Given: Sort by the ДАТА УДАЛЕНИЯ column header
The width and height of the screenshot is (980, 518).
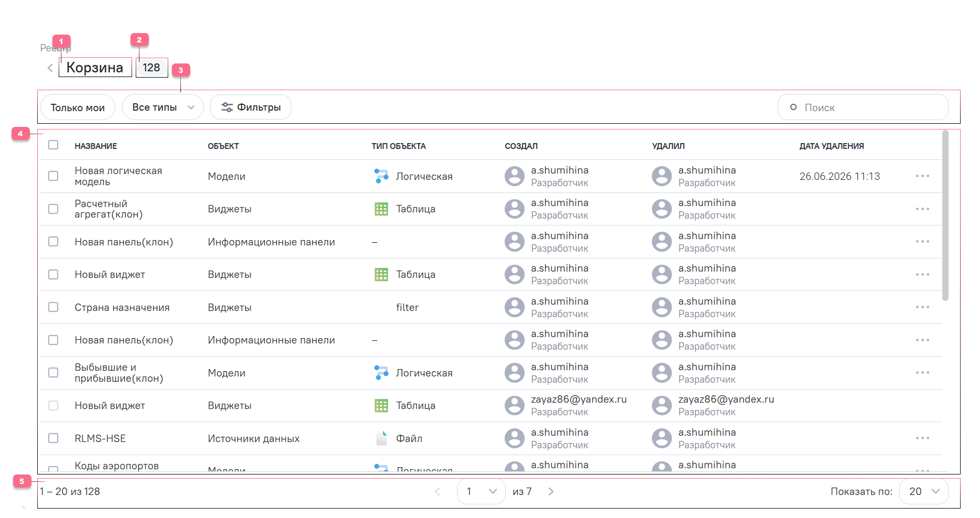Looking at the screenshot, I should coord(832,146).
